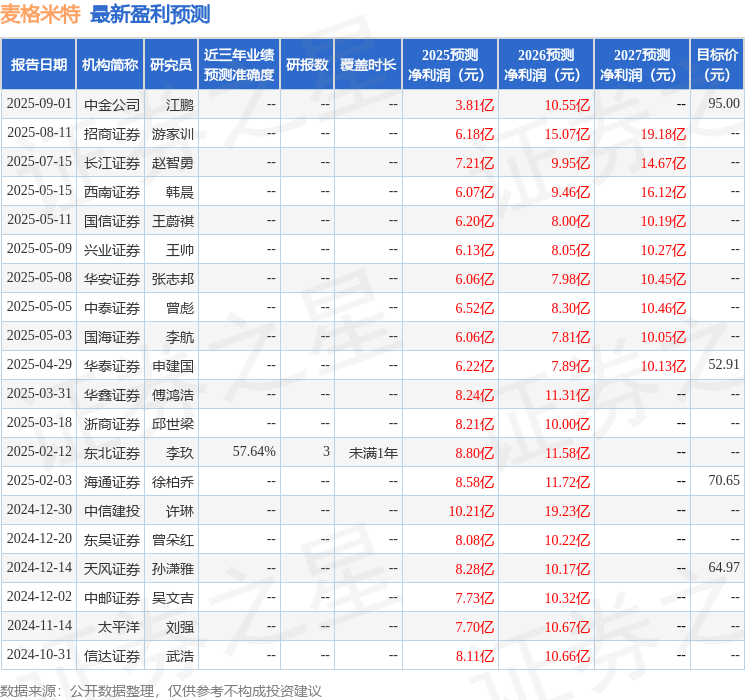Viewport: 745px width, 700px height.
Task: Click researcher name 王蔚祺
Action: click(x=173, y=221)
